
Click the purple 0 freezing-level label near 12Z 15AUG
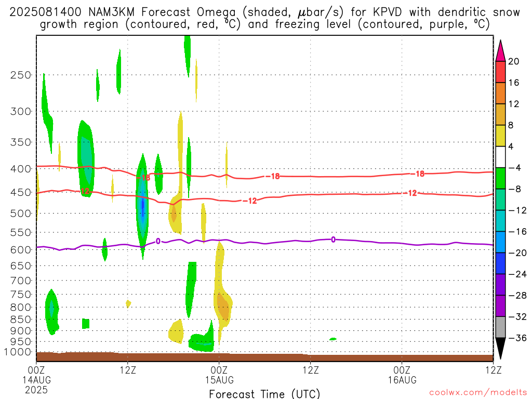pyautogui.click(x=333, y=240)
